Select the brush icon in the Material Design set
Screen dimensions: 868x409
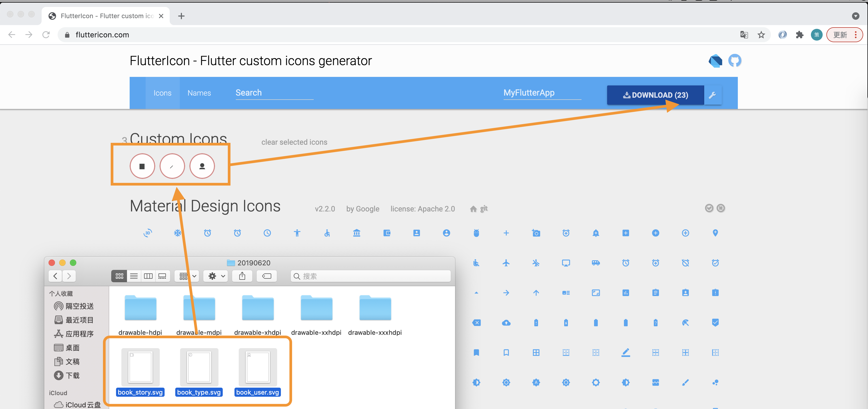[x=685, y=382]
